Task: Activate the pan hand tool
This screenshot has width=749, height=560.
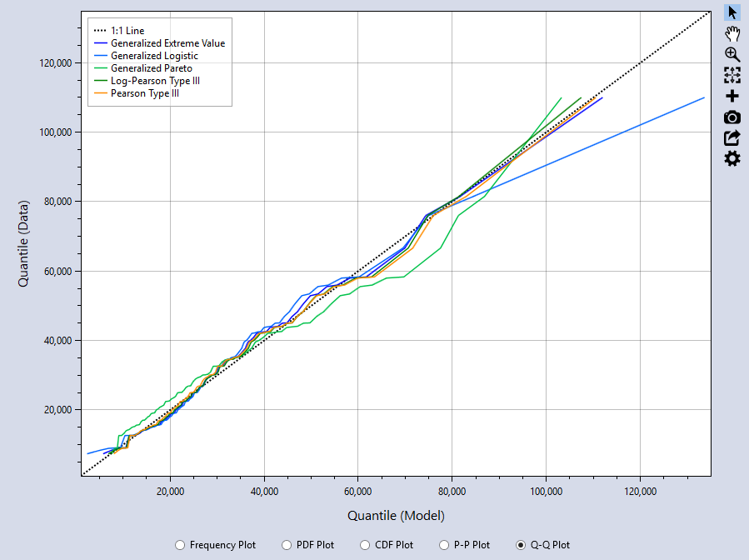Action: [x=731, y=33]
